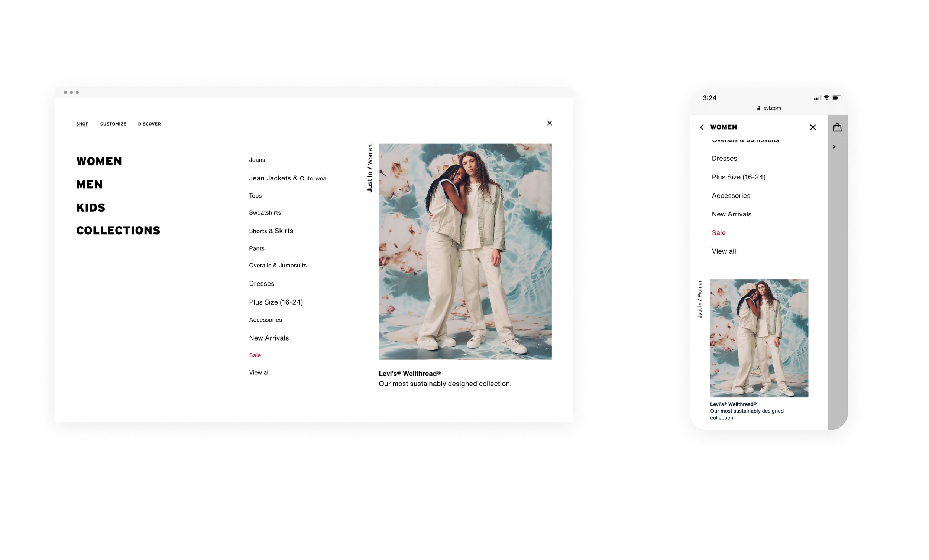
Task: Click the WOMEN header on mobile menu
Action: point(723,127)
